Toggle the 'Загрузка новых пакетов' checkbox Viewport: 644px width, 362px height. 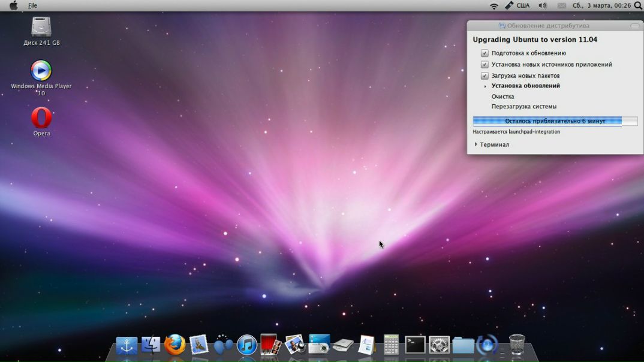(484, 76)
